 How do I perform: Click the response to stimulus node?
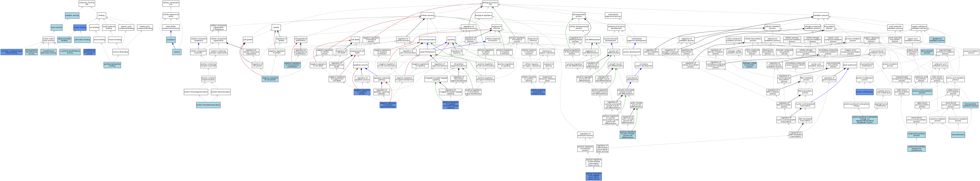pyautogui.click(x=497, y=27)
